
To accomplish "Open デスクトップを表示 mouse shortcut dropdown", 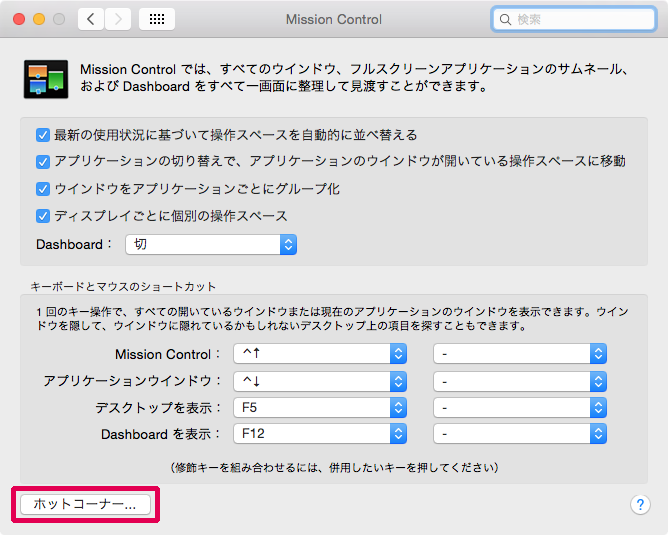I will (520, 408).
